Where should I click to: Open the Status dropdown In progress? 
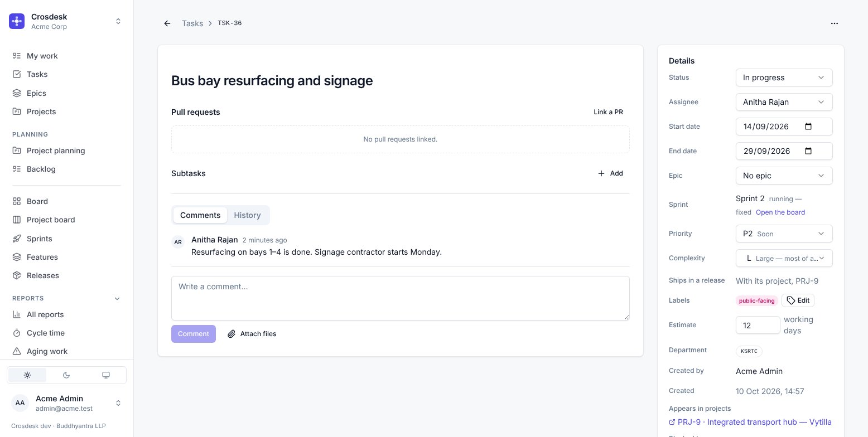(784, 77)
